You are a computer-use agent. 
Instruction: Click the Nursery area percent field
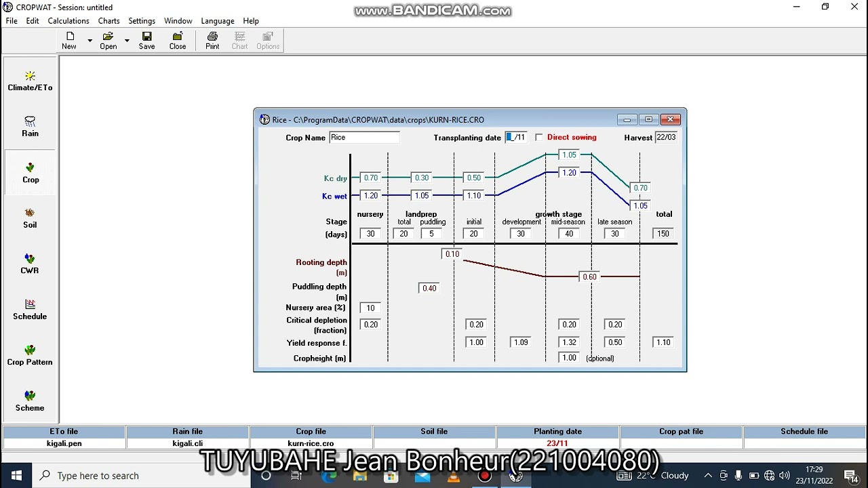pos(371,308)
